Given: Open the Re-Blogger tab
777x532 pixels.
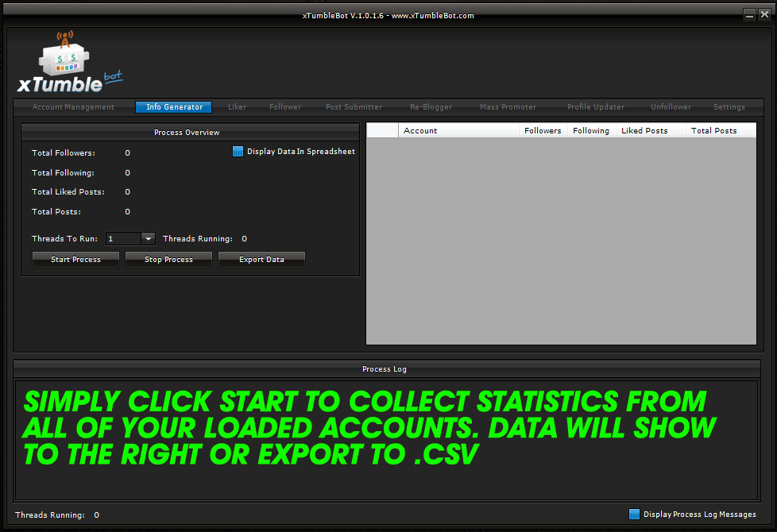Looking at the screenshot, I should point(431,107).
